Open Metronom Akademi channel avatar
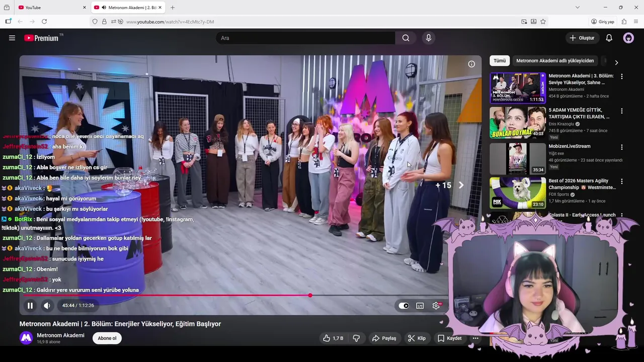This screenshot has width=644, height=362. point(26,338)
